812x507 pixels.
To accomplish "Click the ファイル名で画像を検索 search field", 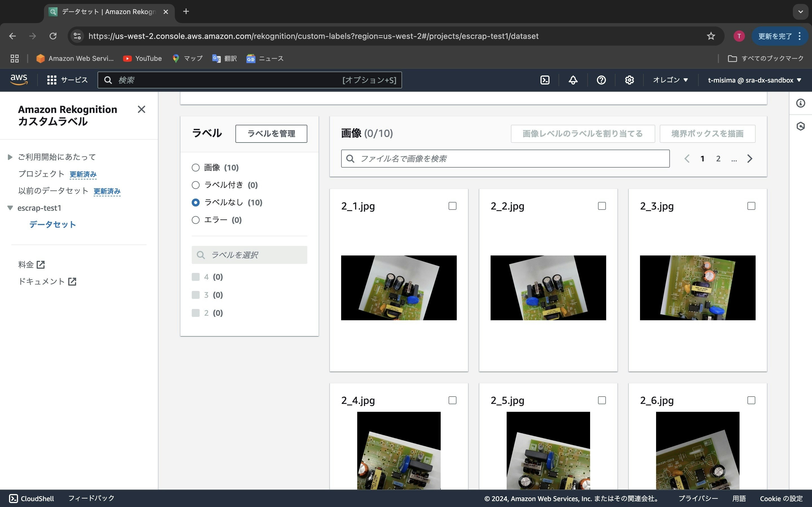I will (x=505, y=159).
